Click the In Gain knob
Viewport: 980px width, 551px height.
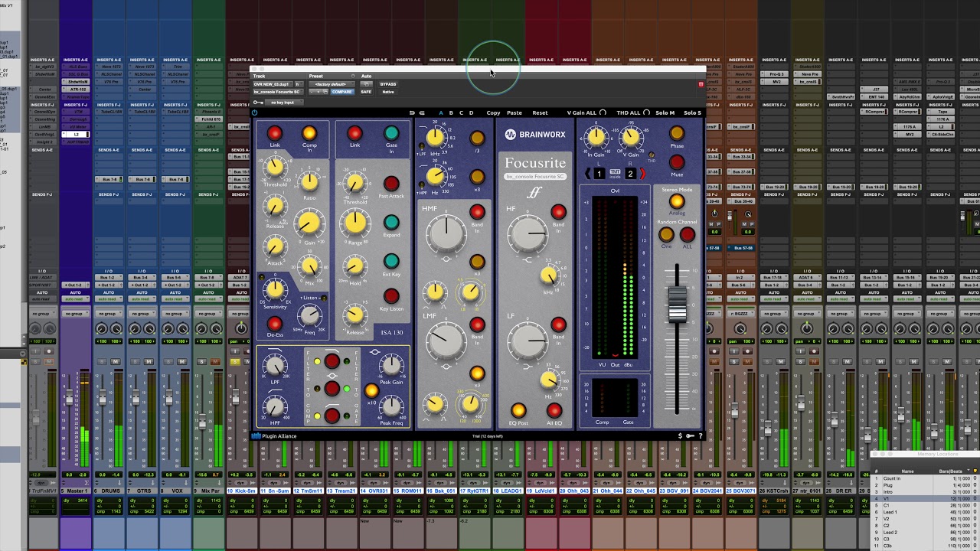coord(596,138)
